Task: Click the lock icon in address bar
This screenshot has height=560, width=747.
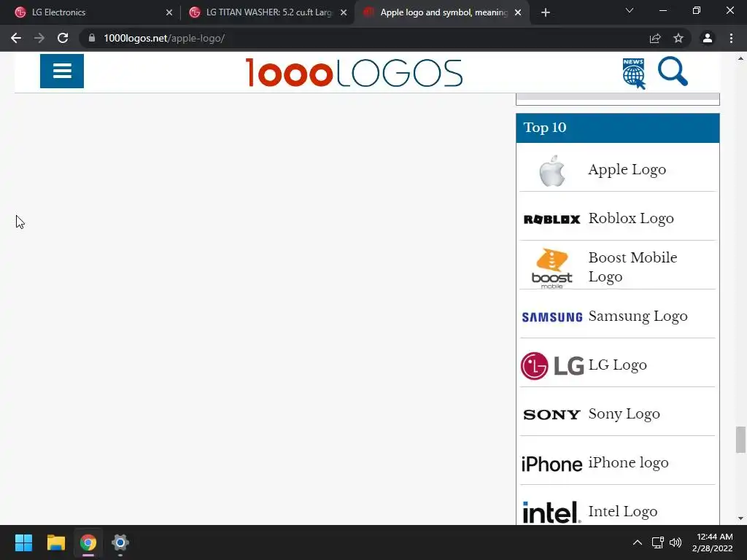Action: (92, 38)
